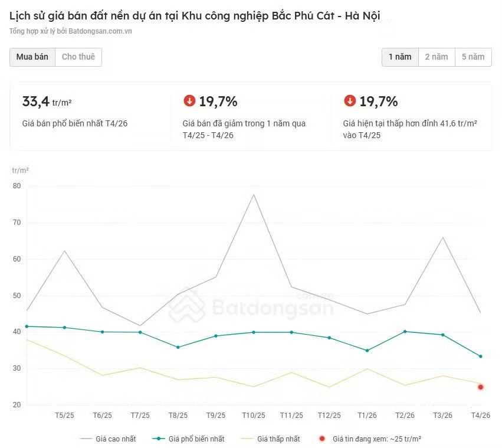Click T1/26 teal data point
Viewport: 502px width, 448px height.
pyautogui.click(x=368, y=351)
